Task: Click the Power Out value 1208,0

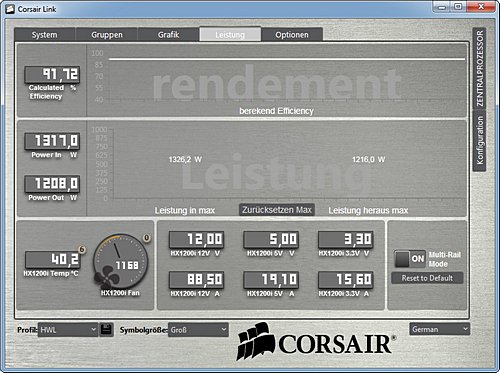Action: 52,184
